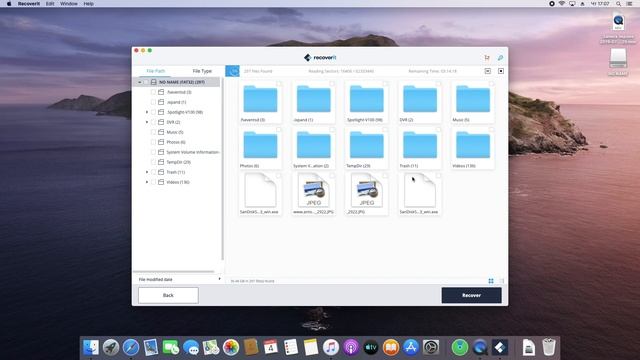Tick the TempDir (29) checkbox in sidebar tree

click(x=153, y=162)
